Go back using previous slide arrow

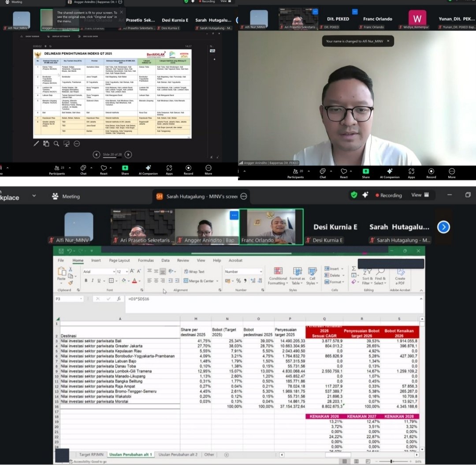97,154
